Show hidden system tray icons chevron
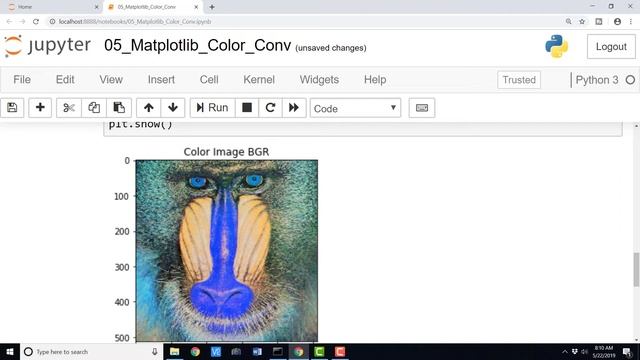640x360 pixels. (x=565, y=352)
